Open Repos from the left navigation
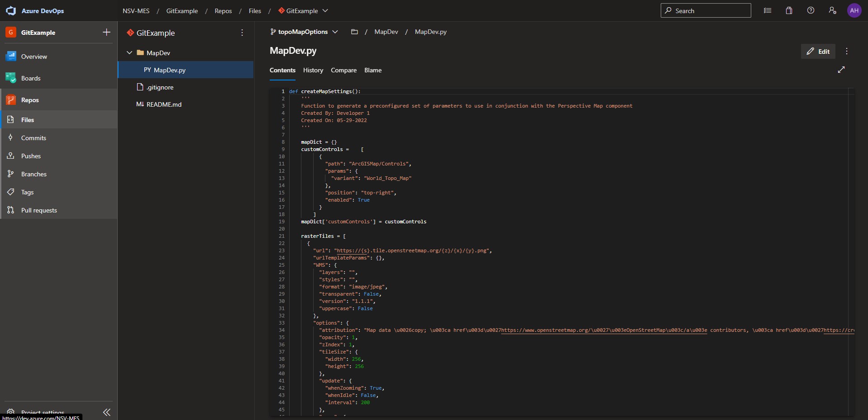The width and height of the screenshot is (868, 420). click(29, 100)
